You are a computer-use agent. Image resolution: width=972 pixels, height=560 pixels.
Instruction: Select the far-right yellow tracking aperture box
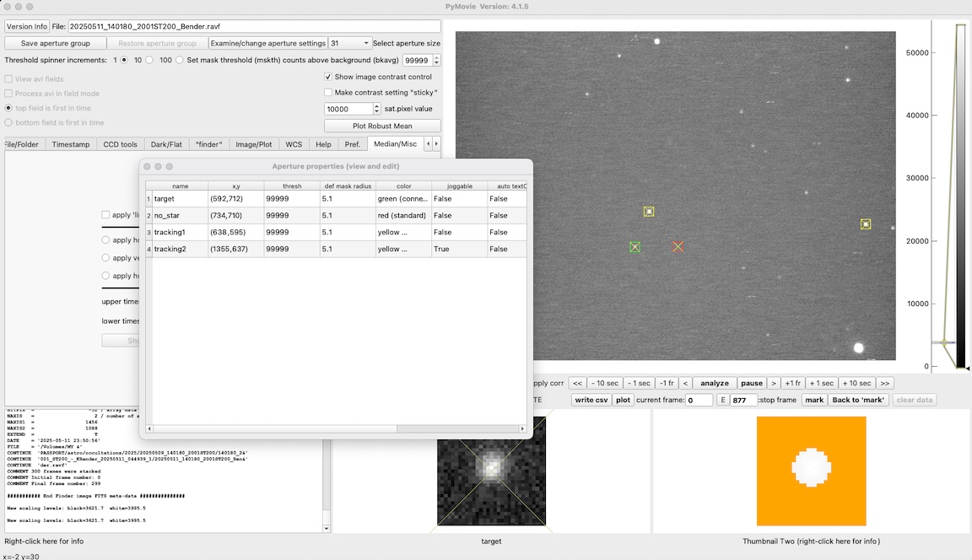pos(866,224)
